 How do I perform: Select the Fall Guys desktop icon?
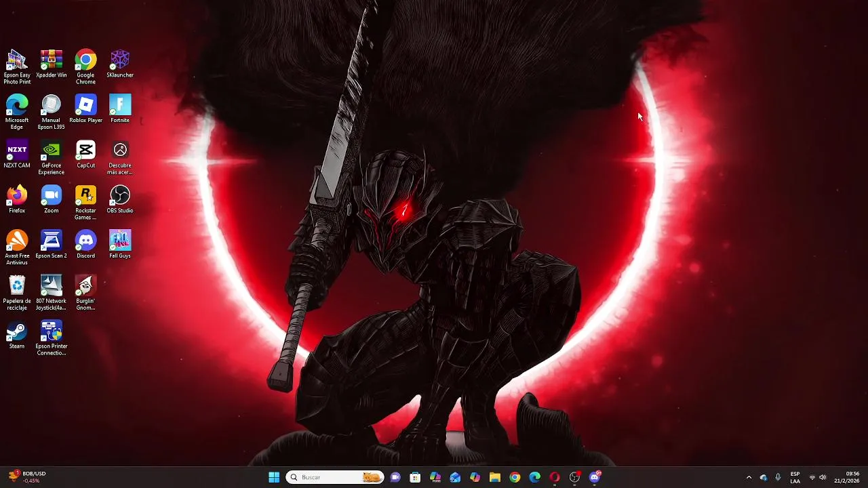(120, 245)
